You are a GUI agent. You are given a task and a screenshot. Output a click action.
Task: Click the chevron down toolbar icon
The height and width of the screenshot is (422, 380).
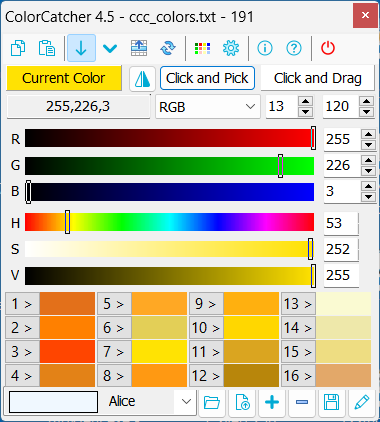[x=110, y=48]
